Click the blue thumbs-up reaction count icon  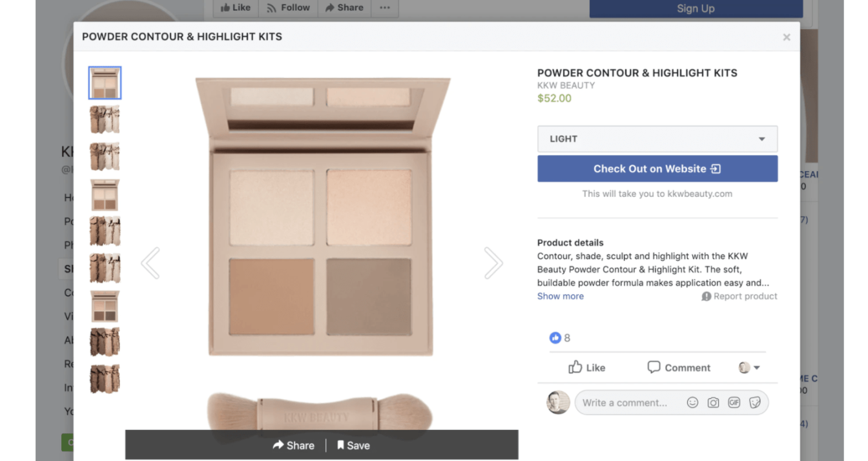tap(555, 338)
